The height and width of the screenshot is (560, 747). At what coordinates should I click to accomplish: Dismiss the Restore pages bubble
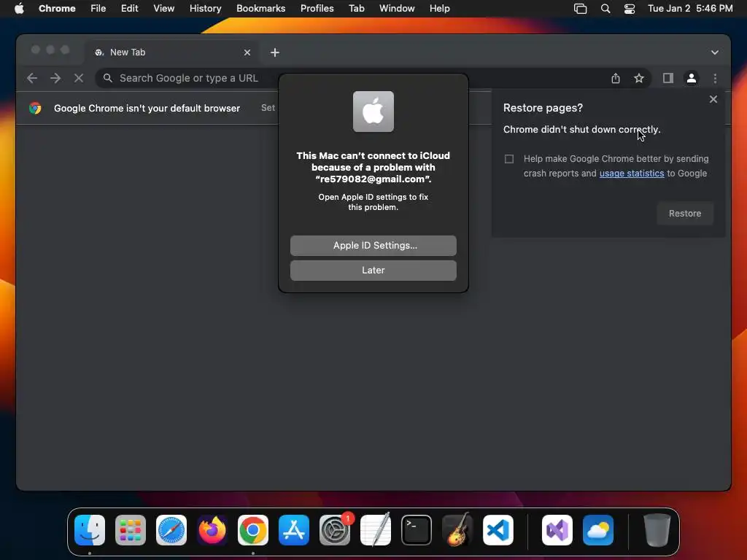coord(713,99)
